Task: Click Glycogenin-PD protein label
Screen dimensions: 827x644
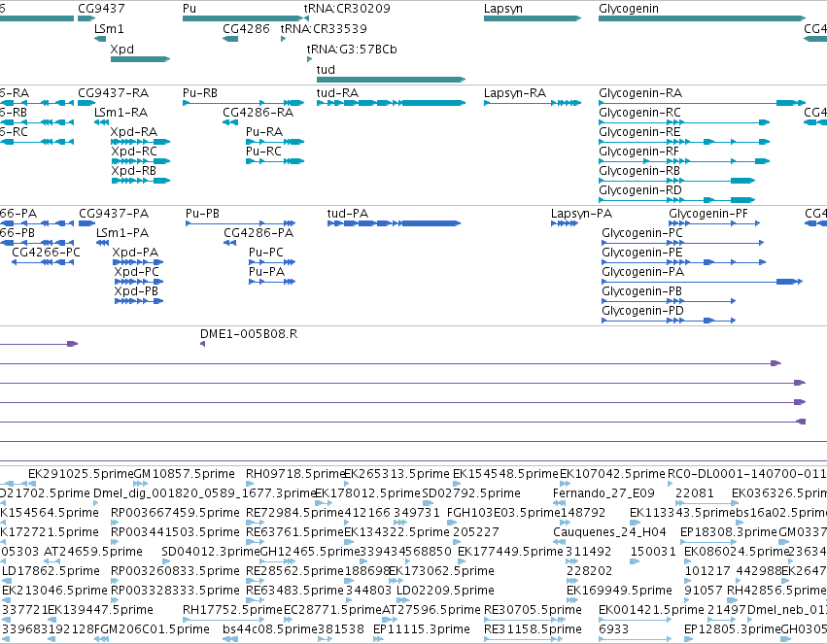Action: pos(642,311)
